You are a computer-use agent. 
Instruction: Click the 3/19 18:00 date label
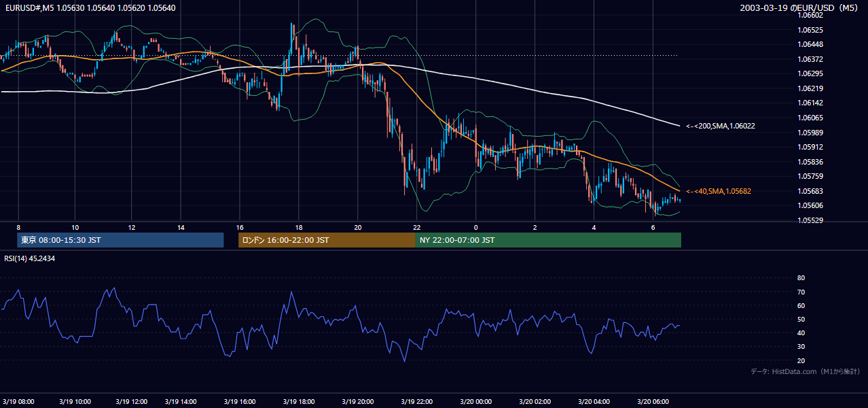(298, 402)
